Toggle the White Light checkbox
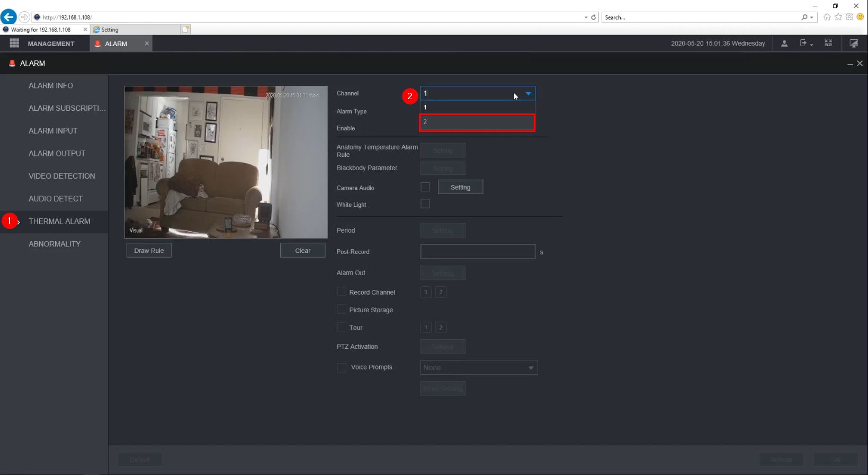Screen dimensions: 868x475 (x=425, y=204)
